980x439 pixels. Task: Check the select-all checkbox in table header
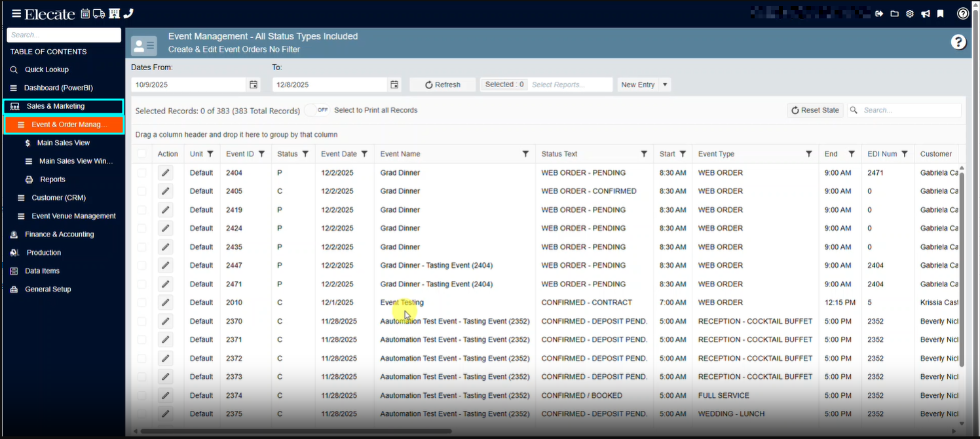[142, 154]
